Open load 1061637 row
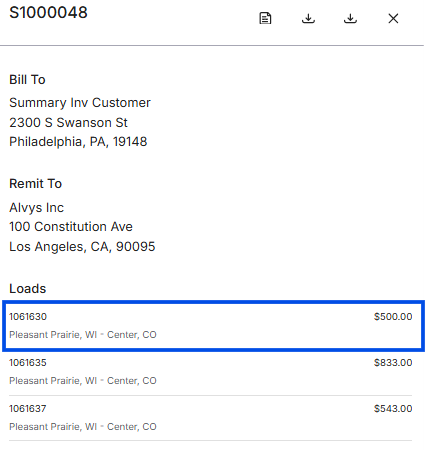The width and height of the screenshot is (425, 450). pos(211,418)
